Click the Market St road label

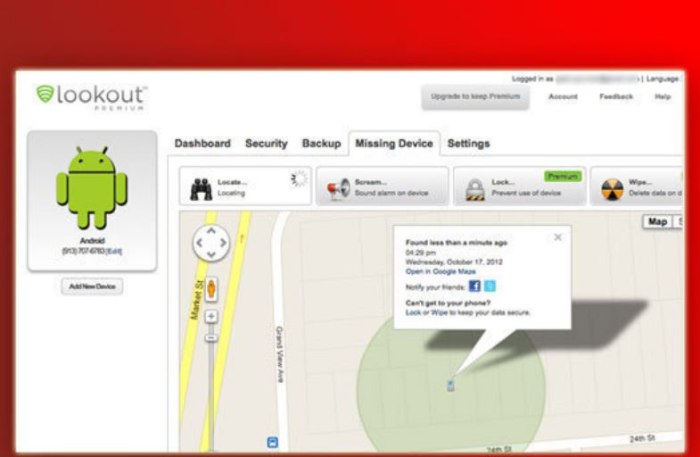(x=197, y=299)
